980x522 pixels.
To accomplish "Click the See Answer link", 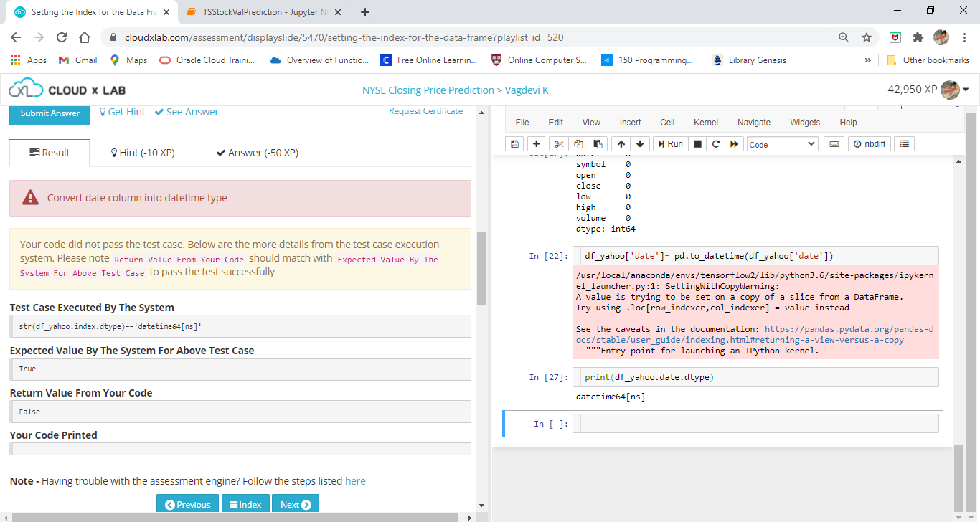I will 187,112.
